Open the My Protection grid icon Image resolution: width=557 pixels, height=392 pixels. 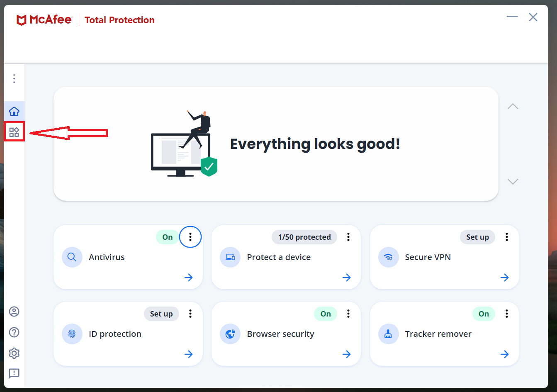click(x=14, y=132)
